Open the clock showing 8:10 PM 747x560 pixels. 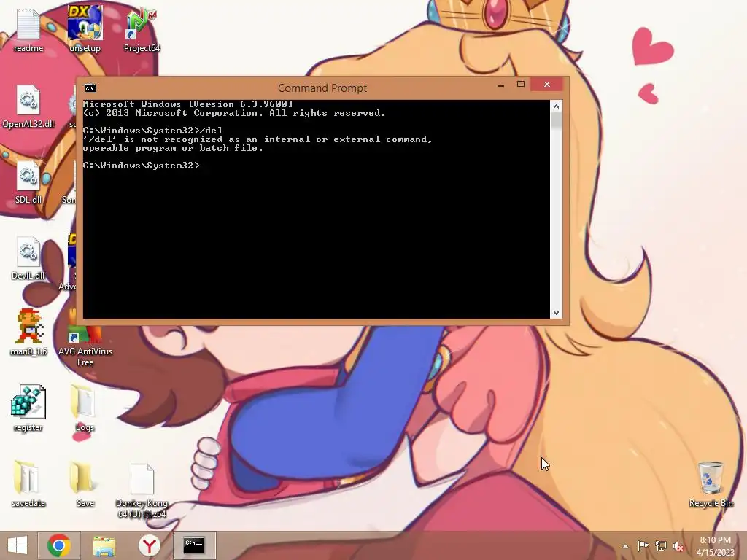coord(715,546)
